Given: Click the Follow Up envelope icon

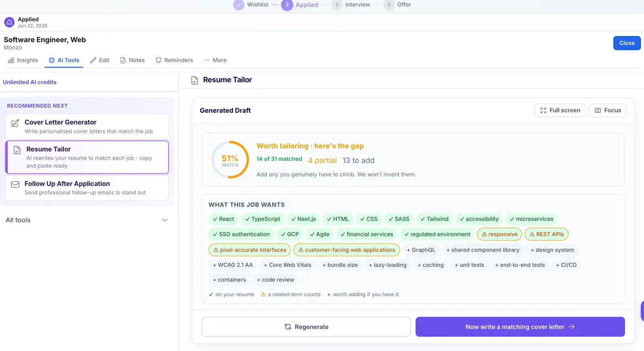Looking at the screenshot, I should (15, 185).
